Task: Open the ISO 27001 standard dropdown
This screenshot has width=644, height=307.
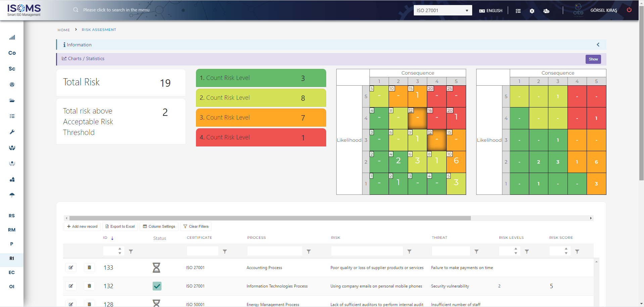Action: click(442, 10)
